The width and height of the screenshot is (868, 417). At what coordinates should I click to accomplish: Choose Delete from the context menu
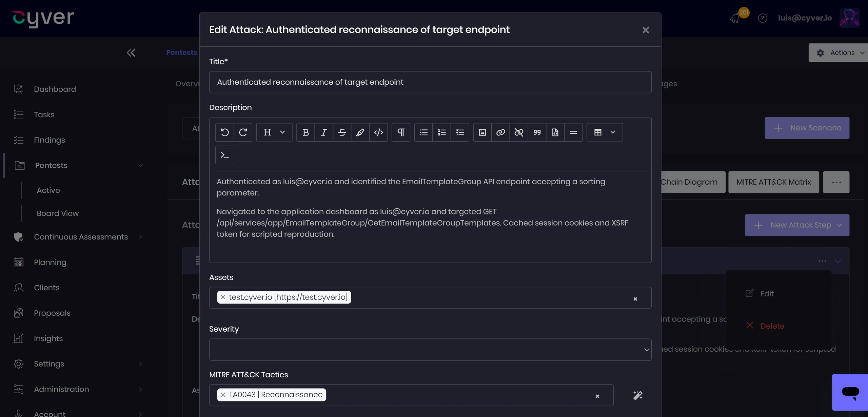coord(772,326)
